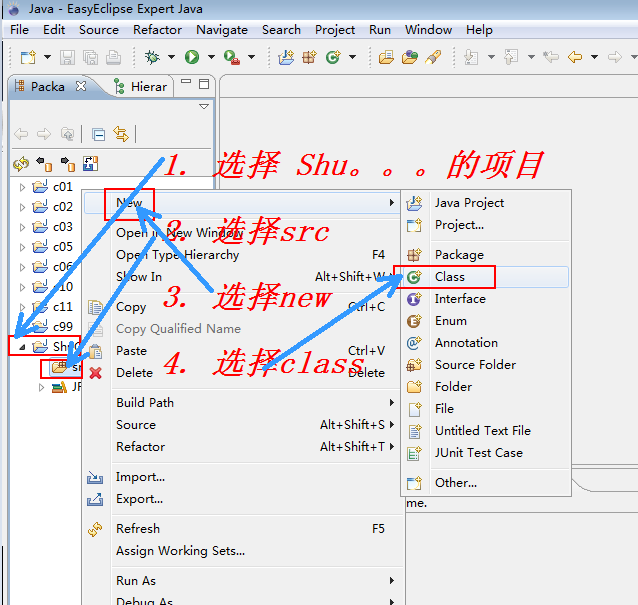Viewport: 638px width, 605px height.
Task: Open the Navigate menu
Action: point(222,30)
